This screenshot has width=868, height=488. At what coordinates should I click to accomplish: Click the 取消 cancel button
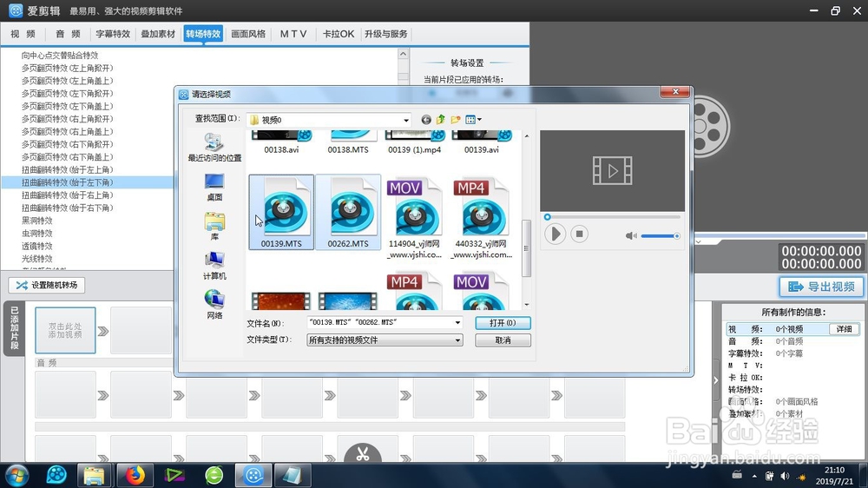coord(503,340)
